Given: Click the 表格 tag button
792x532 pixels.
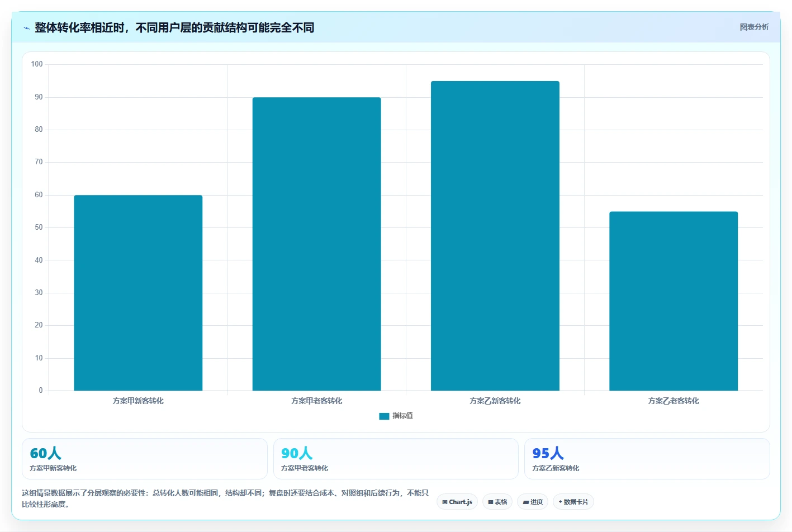Looking at the screenshot, I should click(497, 502).
